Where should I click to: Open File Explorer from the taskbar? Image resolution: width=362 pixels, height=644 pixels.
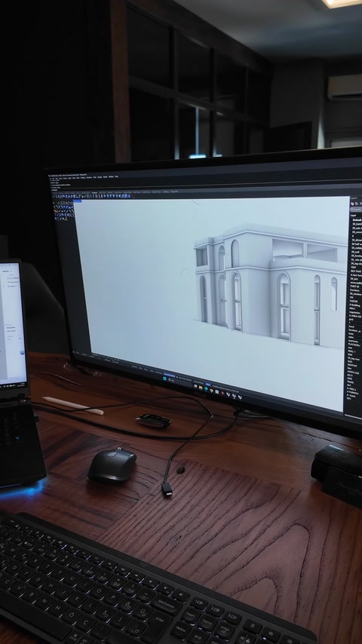[201, 388]
